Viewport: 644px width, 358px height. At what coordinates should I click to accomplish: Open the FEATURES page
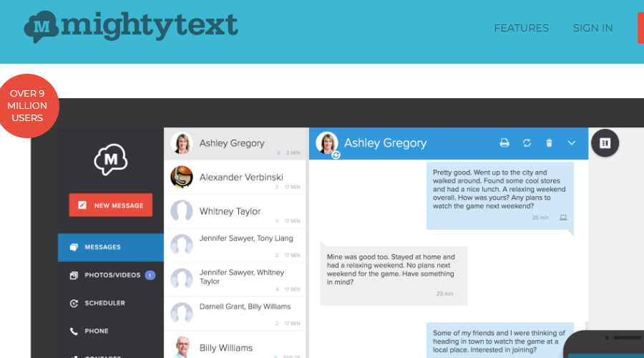tap(521, 28)
